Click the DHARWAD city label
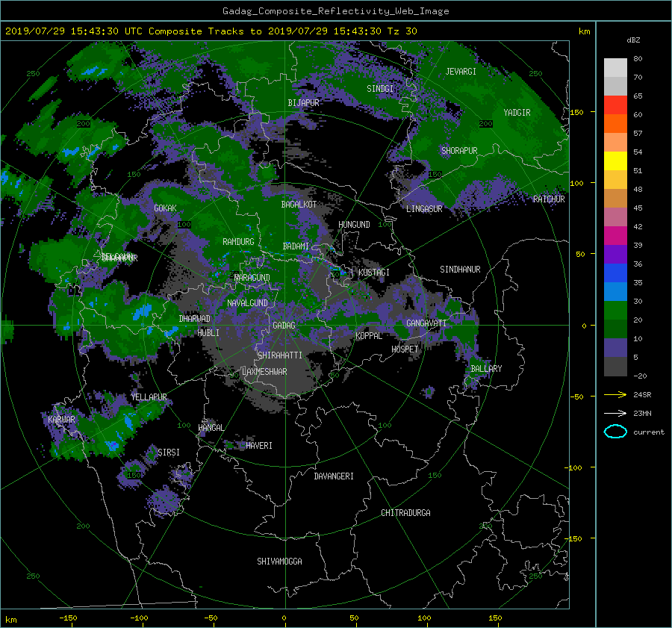This screenshot has width=672, height=628. coord(195,319)
